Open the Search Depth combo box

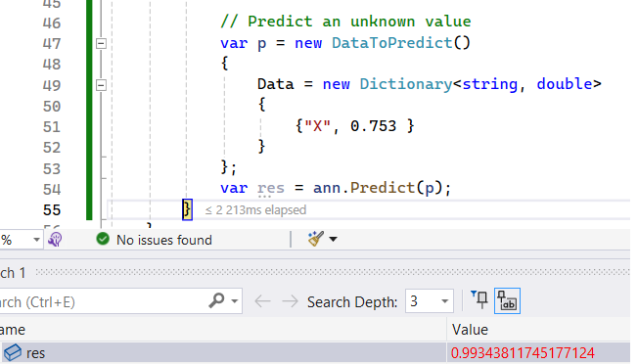(430, 301)
